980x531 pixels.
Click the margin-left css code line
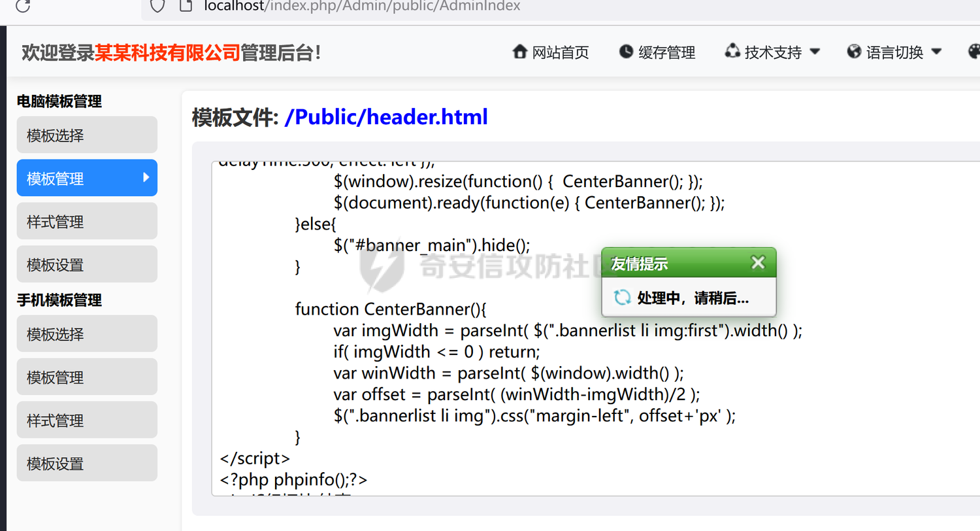tap(534, 415)
